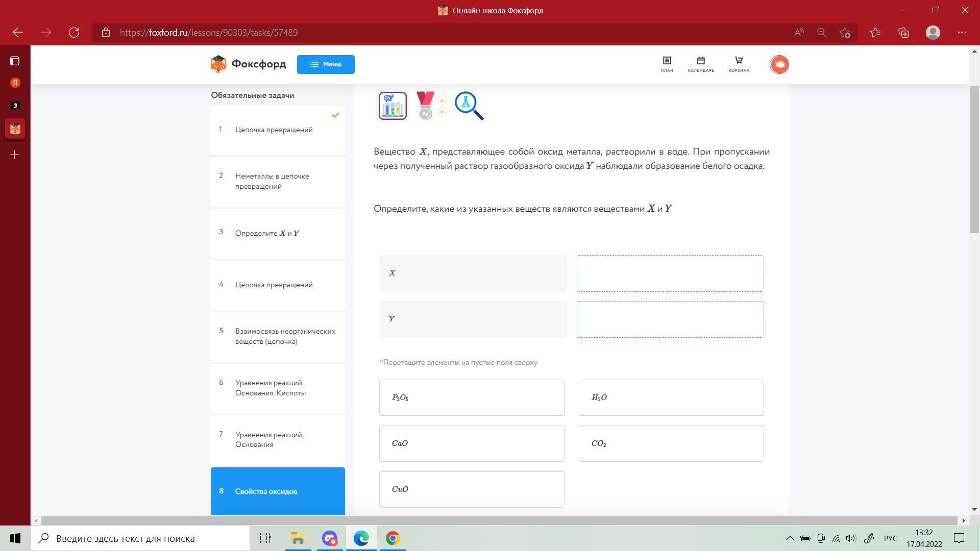Open File Explorer from taskbar
This screenshot has width=980, height=551.
pyautogui.click(x=298, y=538)
